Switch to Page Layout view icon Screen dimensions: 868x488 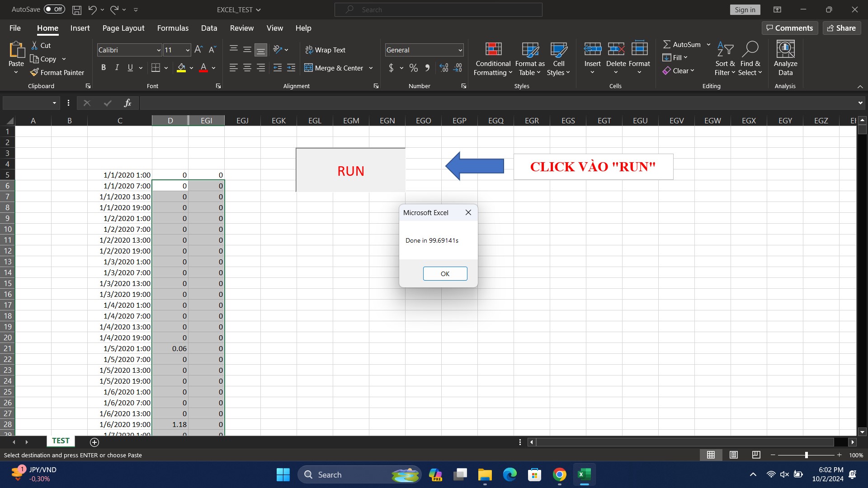click(x=734, y=455)
